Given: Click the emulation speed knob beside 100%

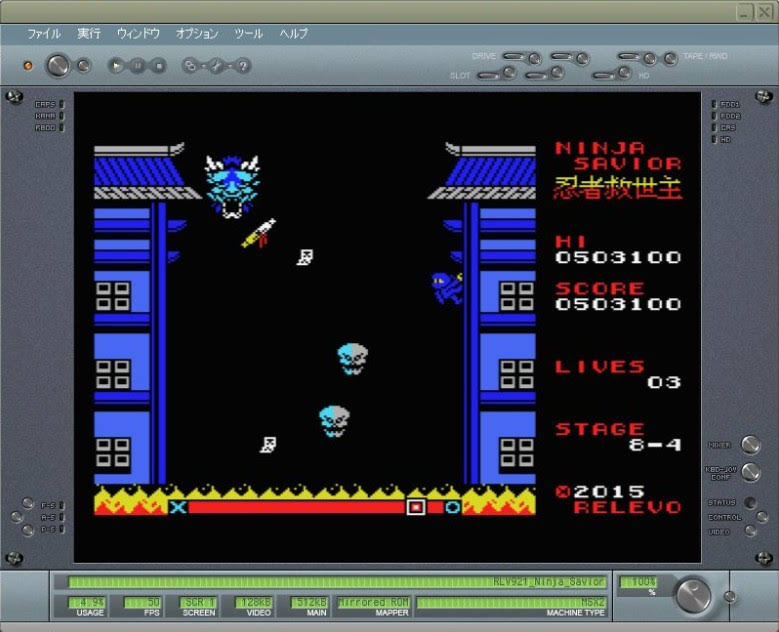Looking at the screenshot, I should pos(694,595).
